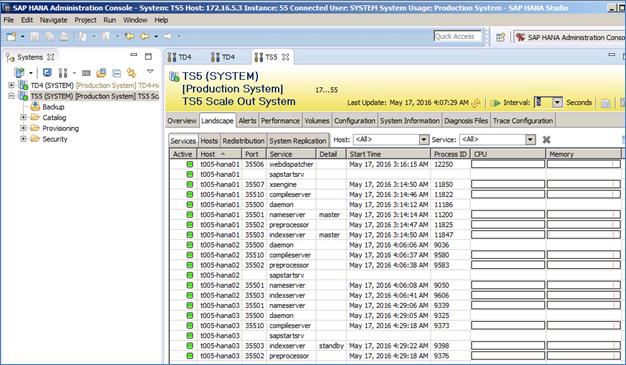Image resolution: width=626 pixels, height=365 pixels.
Task: Open the Systems view menu triangle
Action: 150,71
